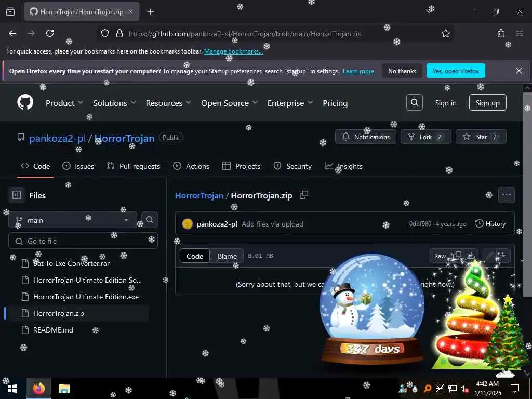532x399 pixels.
Task: Switch to Code view of the file
Action: pyautogui.click(x=195, y=256)
